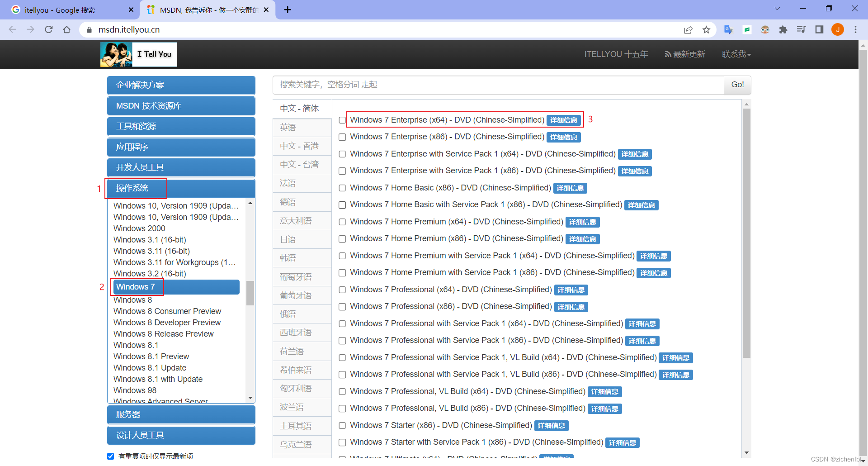Click the msdn.itellyou.cn address bar

pyautogui.click(x=380, y=29)
